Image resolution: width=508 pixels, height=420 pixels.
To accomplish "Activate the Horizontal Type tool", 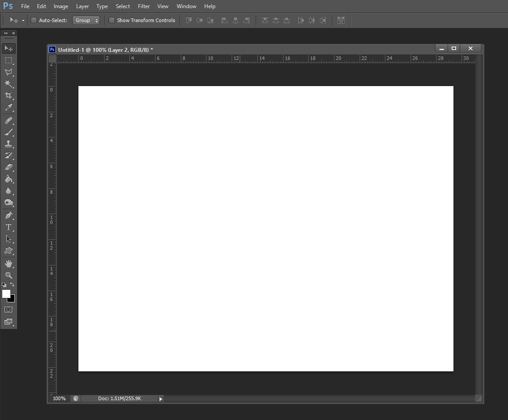I will point(9,227).
